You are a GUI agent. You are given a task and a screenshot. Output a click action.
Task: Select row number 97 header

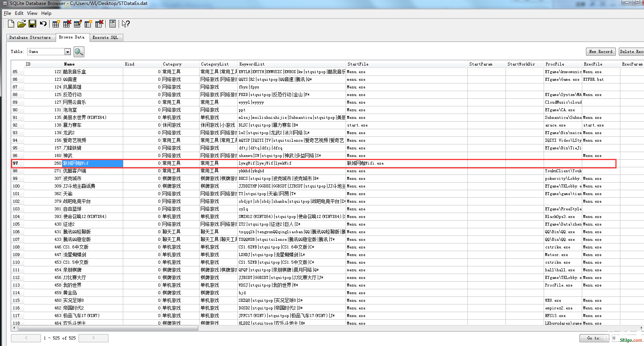coord(17,163)
